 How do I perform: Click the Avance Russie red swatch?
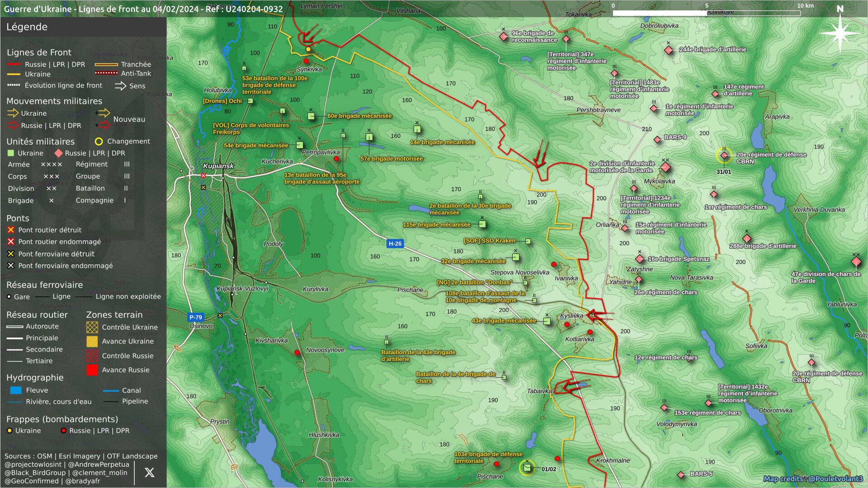point(92,370)
